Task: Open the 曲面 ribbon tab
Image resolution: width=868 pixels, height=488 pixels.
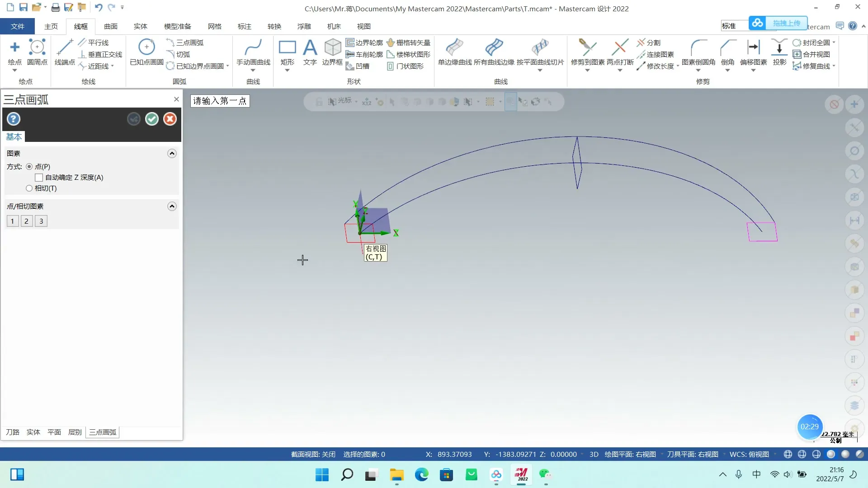Action: [x=110, y=26]
